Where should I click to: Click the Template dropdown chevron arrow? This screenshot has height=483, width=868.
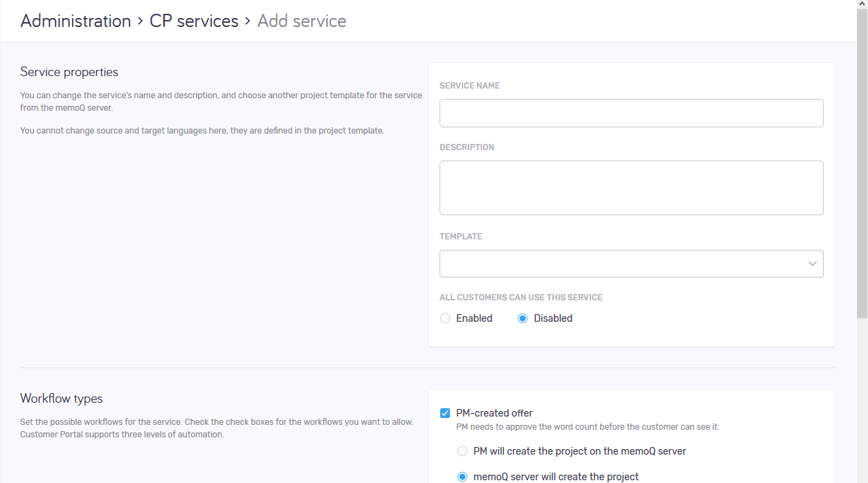(x=812, y=264)
